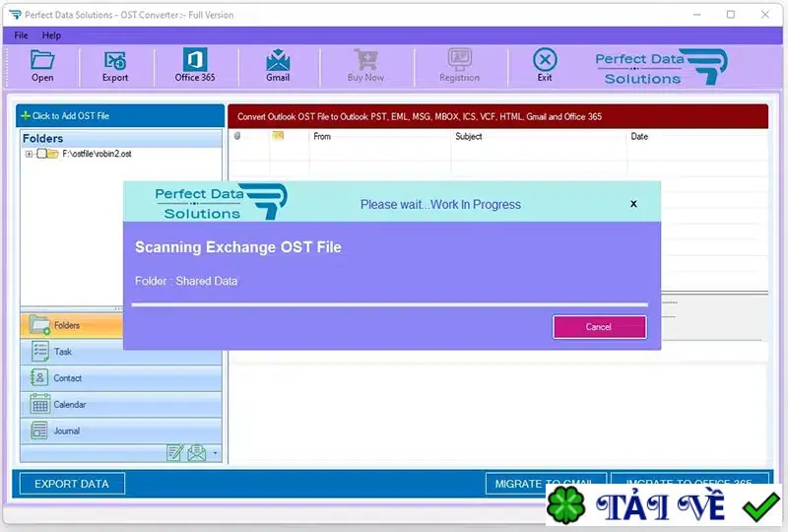Click the notes pencil icon at pane bottom

tap(175, 453)
